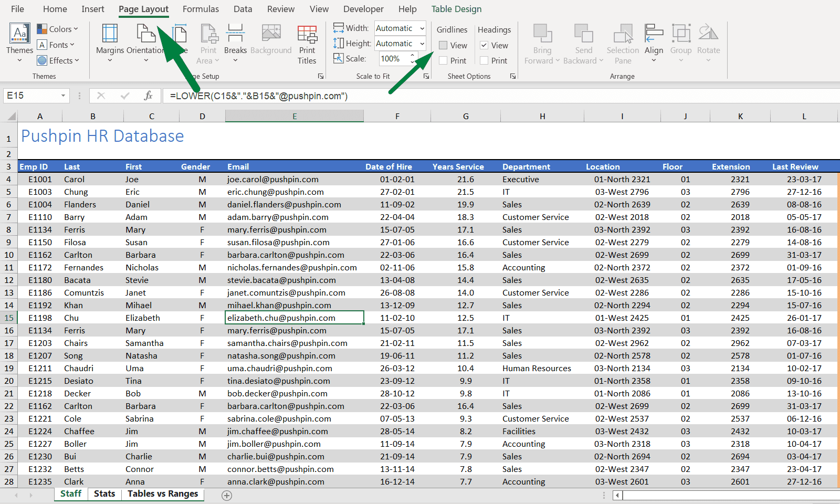Switch to the Stats sheet tab
Viewport: 840px width, 504px height.
104,493
